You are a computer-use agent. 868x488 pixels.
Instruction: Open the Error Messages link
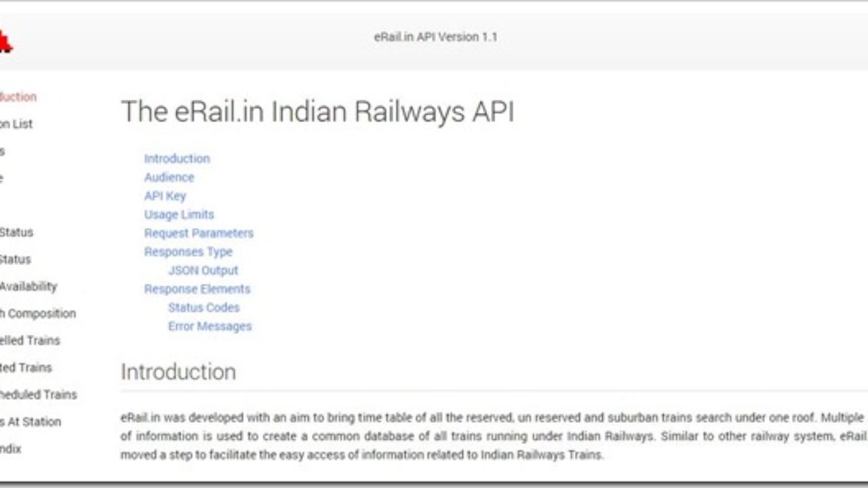pos(210,326)
